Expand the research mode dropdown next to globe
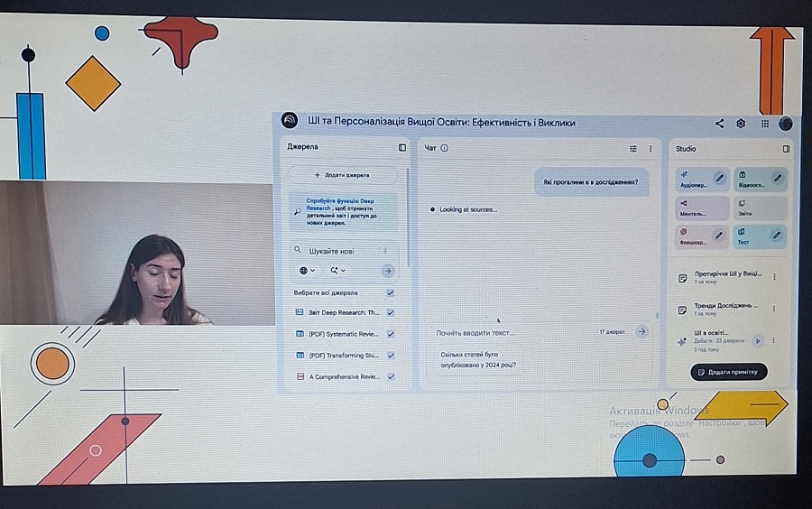The width and height of the screenshot is (812, 509). [338, 270]
